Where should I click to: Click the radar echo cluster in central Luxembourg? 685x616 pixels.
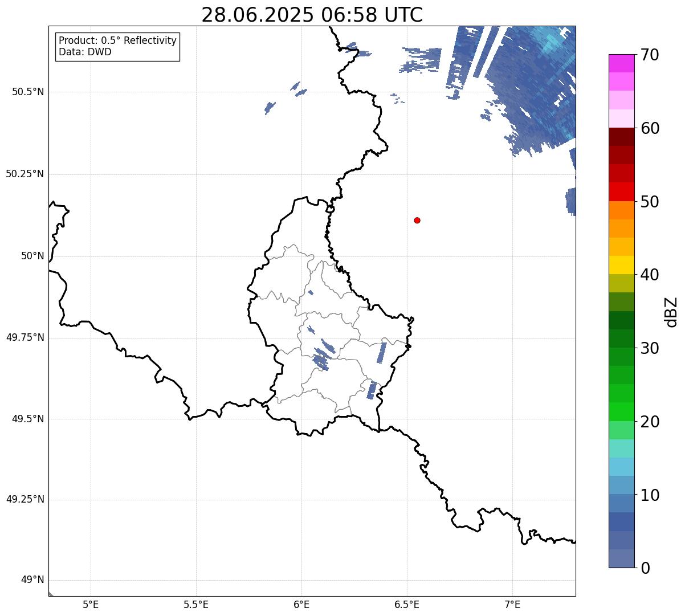coord(323,355)
